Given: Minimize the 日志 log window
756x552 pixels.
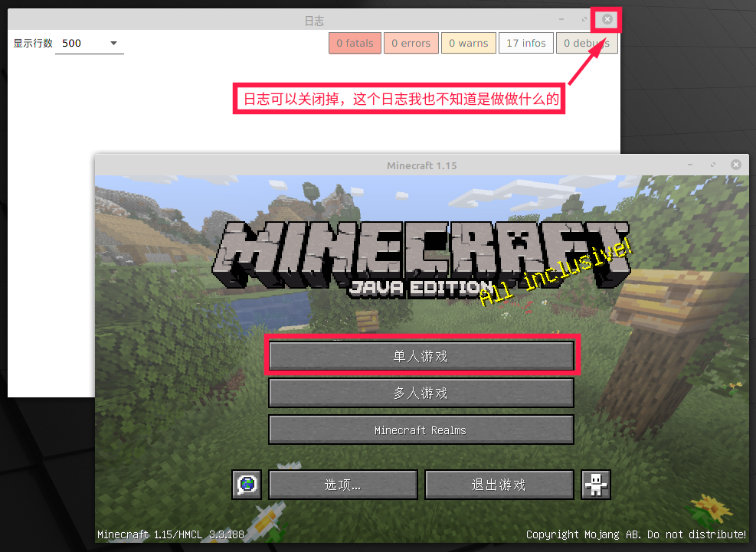Looking at the screenshot, I should point(561,19).
